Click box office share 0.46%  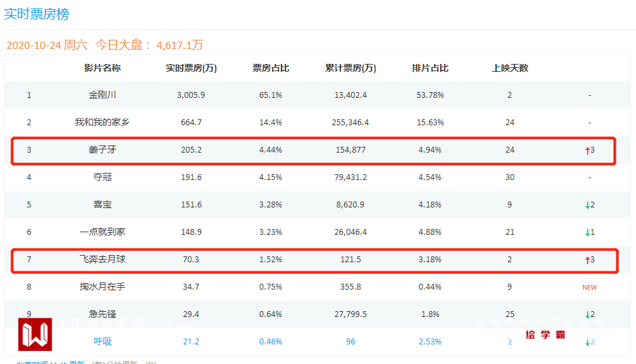click(x=270, y=341)
